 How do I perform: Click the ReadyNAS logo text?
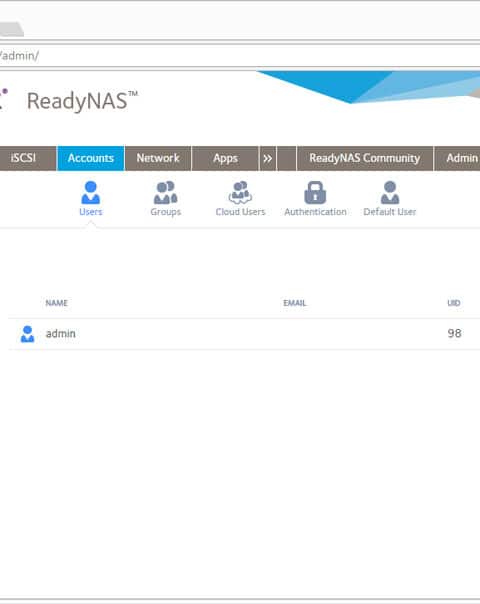(x=82, y=101)
